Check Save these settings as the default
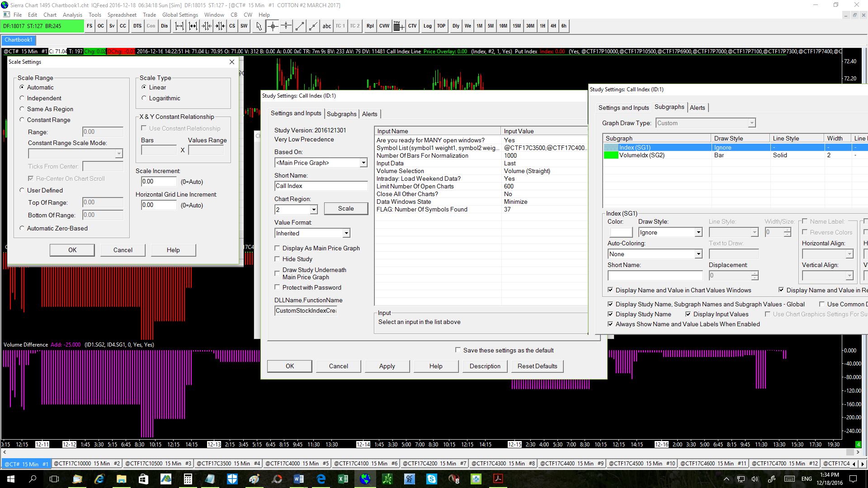The width and height of the screenshot is (868, 488). coord(458,350)
